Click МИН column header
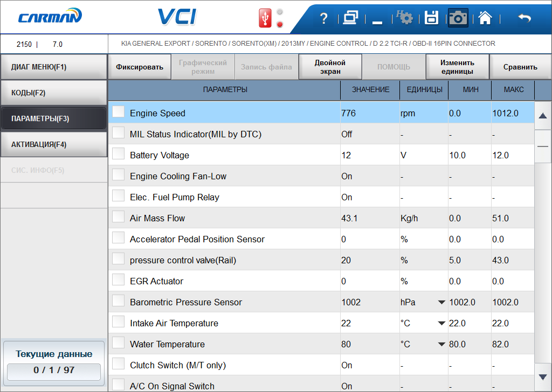552x392 pixels. pos(470,89)
